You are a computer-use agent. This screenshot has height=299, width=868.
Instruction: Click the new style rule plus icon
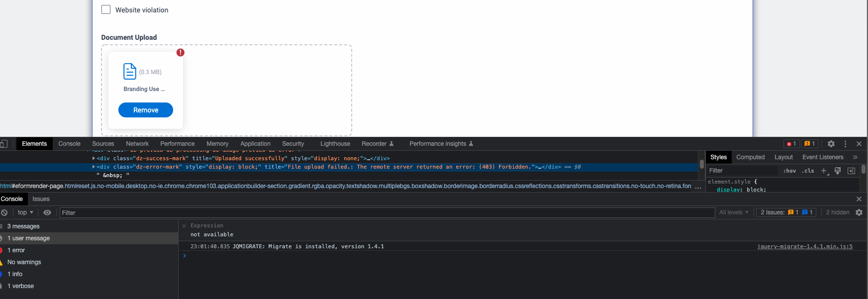tap(824, 171)
